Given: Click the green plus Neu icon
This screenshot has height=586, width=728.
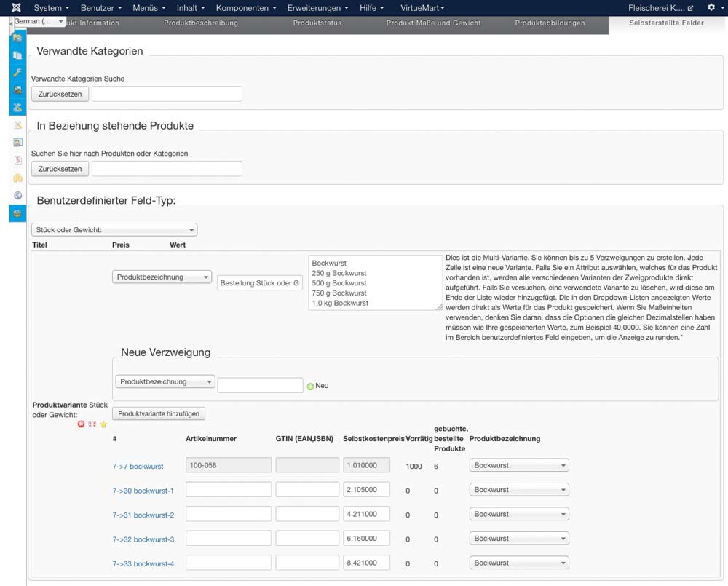Looking at the screenshot, I should [310, 386].
